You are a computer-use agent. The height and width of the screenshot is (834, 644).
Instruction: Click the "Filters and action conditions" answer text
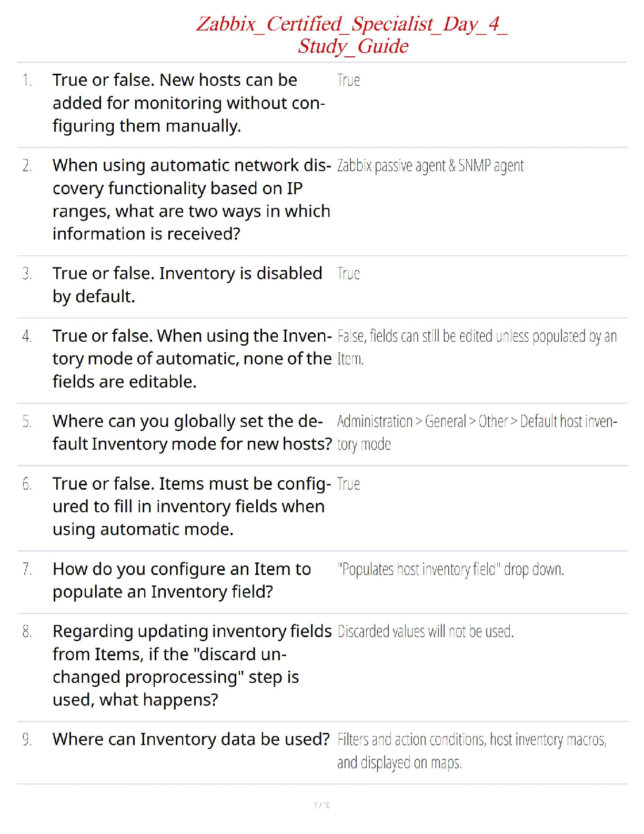471,751
